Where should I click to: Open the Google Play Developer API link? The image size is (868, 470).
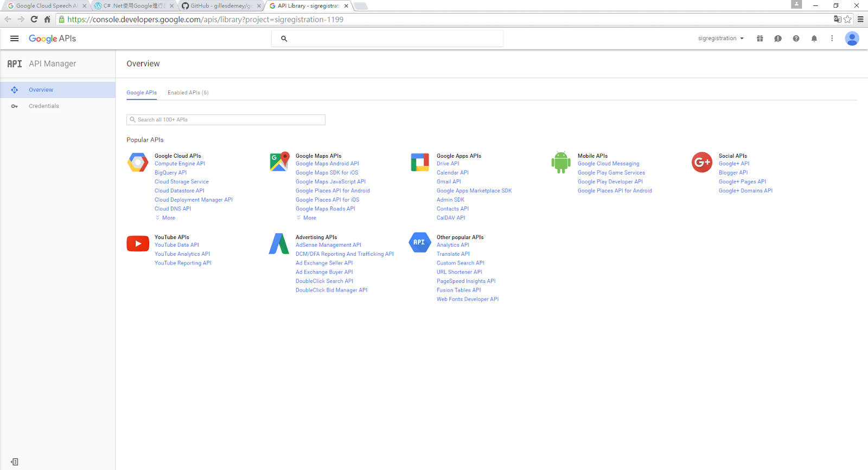coord(610,182)
